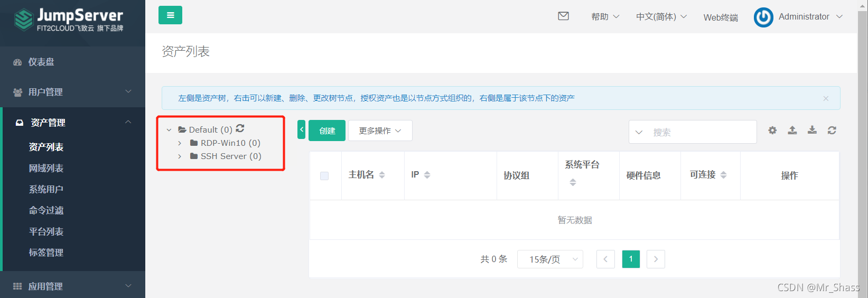Toggle the select-all checkbox in table header
This screenshot has width=868, height=298.
(324, 176)
